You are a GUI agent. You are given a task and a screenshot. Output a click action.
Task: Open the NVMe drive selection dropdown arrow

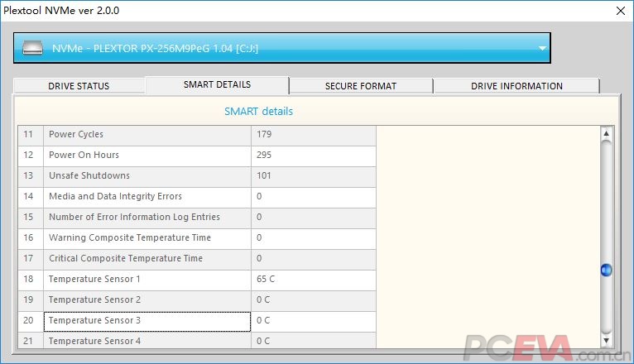pos(542,49)
